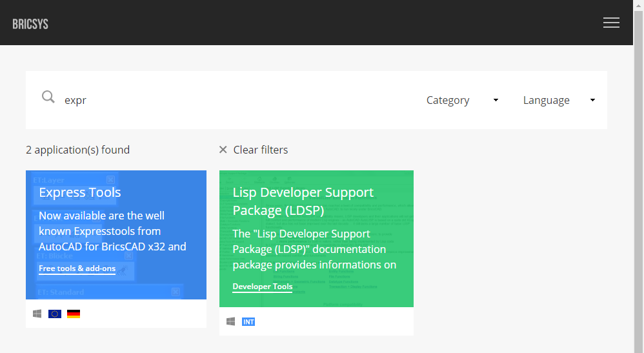
Task: Click the Category dropdown arrow
Action: [496, 100]
